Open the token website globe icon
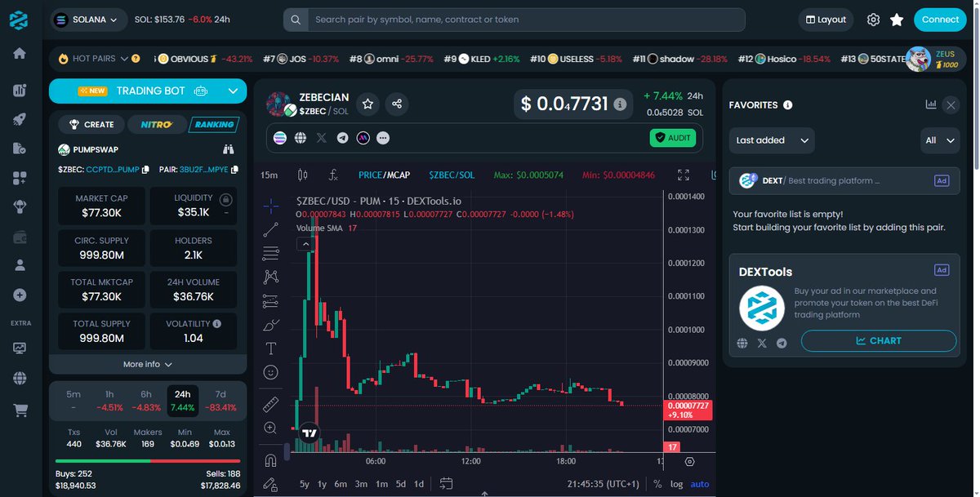980x497 pixels. [x=301, y=138]
